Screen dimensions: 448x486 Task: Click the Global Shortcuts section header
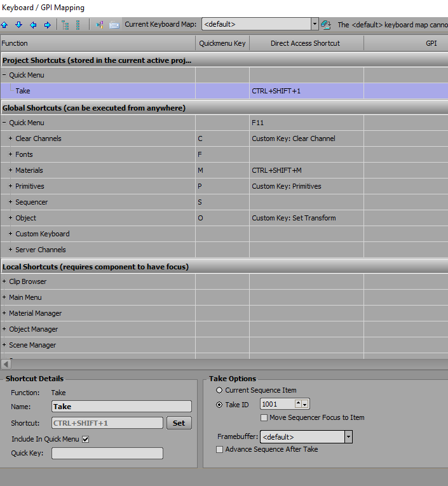click(x=224, y=108)
